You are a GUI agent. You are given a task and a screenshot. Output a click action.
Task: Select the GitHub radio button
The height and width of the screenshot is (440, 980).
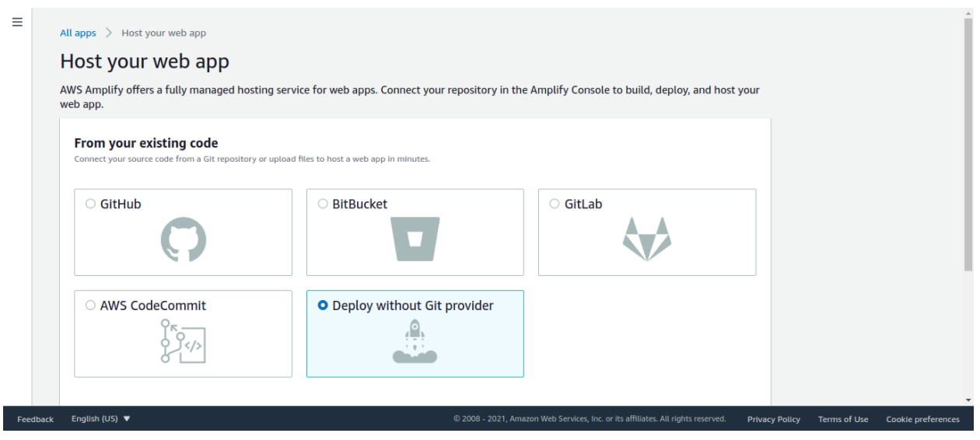pyautogui.click(x=91, y=204)
